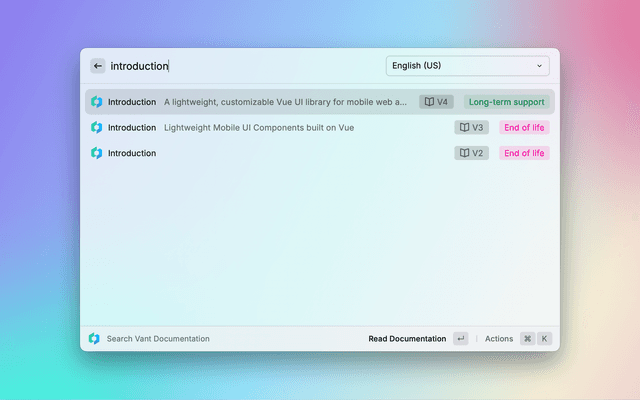Click the search field containing 'introduction'
Viewport: 640px width, 400px height.
point(240,66)
